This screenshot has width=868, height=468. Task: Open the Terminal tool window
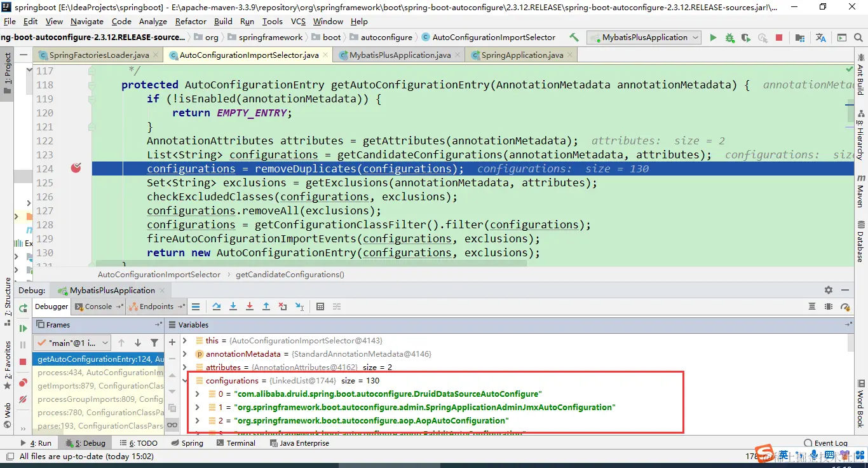(234, 443)
